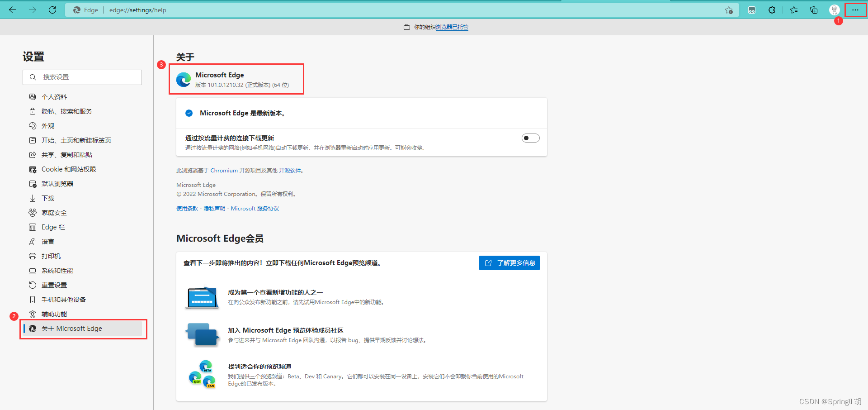Click heading 成为第一个查看新增功能的人之一
868x410 pixels.
(x=275, y=292)
